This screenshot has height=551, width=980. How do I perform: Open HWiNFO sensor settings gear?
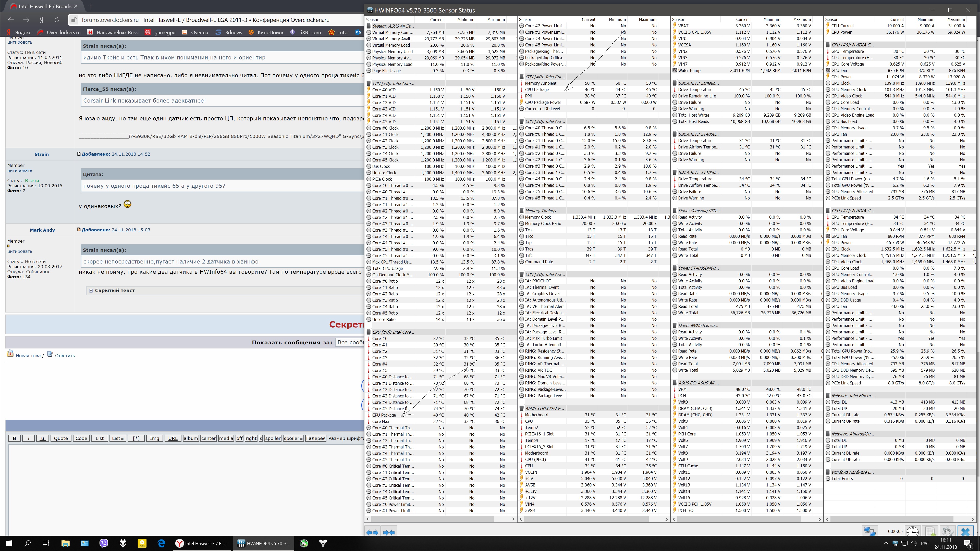pyautogui.click(x=947, y=531)
